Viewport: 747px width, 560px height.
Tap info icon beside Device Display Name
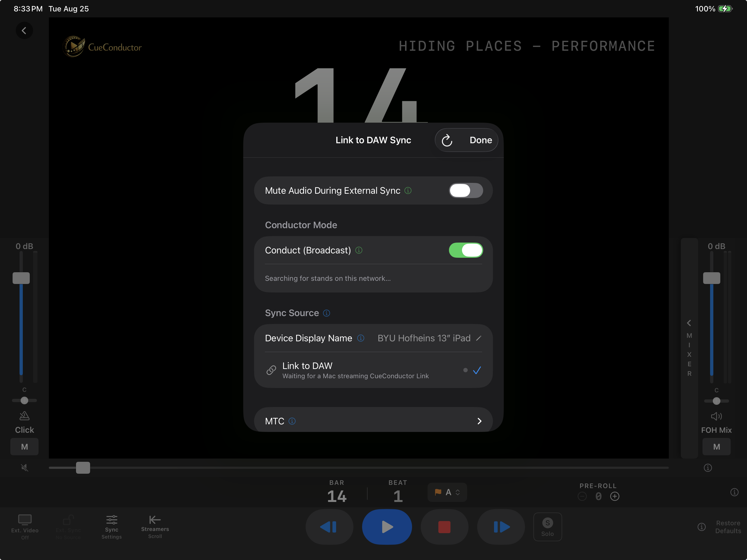(361, 338)
